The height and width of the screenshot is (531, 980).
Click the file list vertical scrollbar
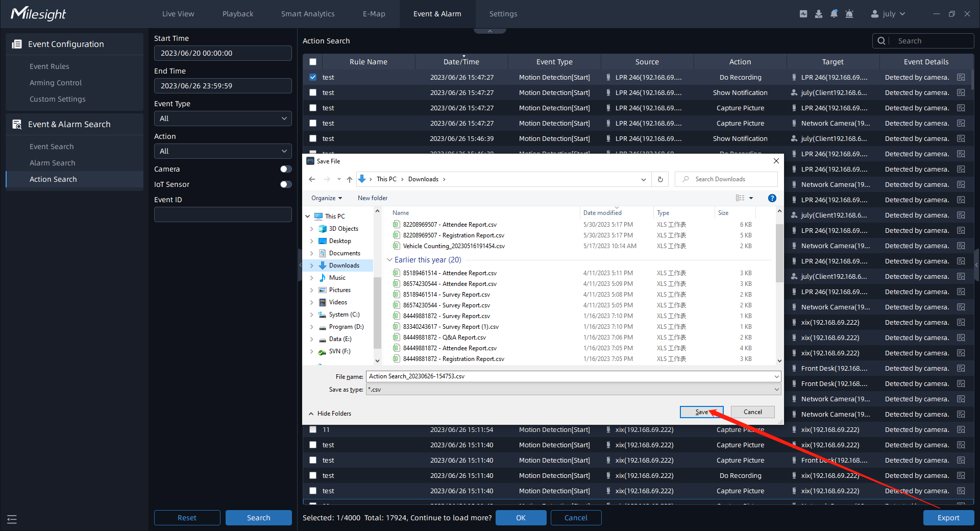[x=779, y=253]
